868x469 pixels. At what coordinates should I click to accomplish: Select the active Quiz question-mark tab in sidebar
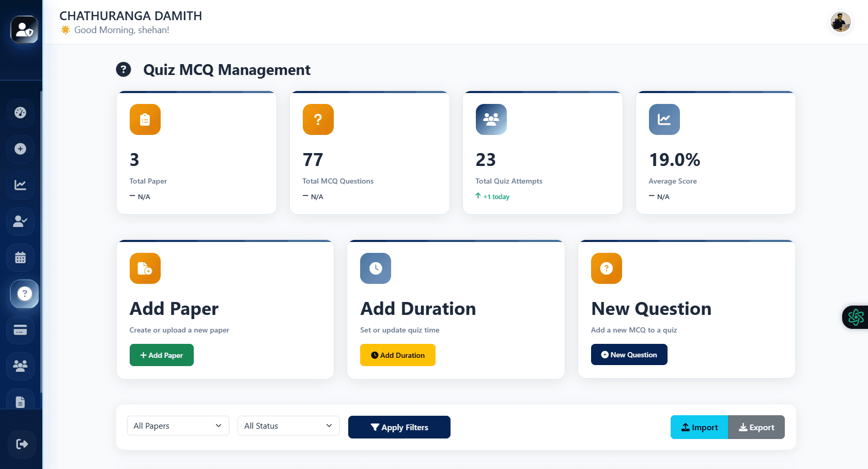24,294
